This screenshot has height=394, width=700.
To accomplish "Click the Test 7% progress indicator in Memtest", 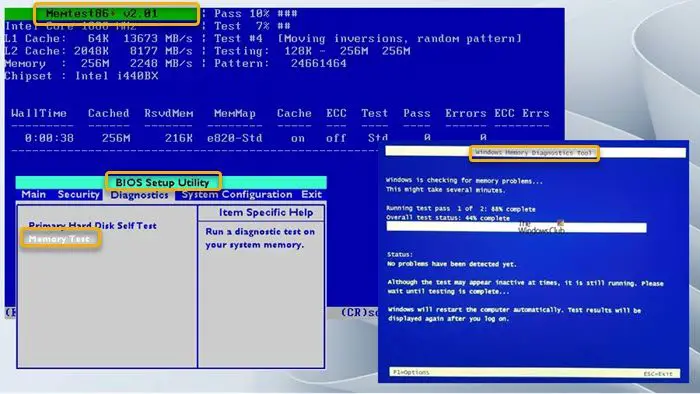I will click(x=252, y=26).
